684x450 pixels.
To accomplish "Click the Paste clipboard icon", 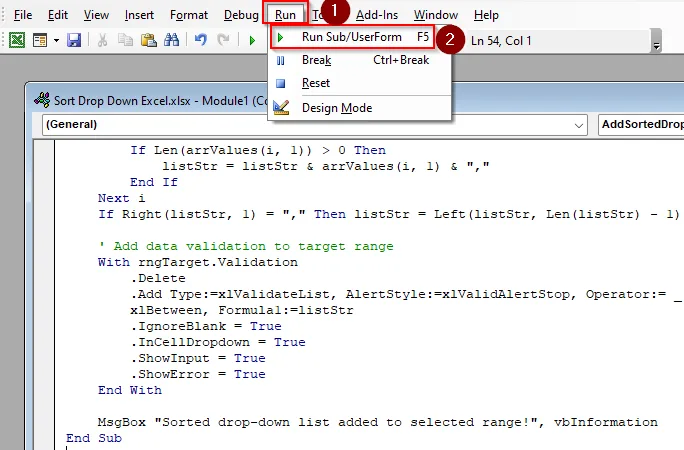I will tap(148, 40).
